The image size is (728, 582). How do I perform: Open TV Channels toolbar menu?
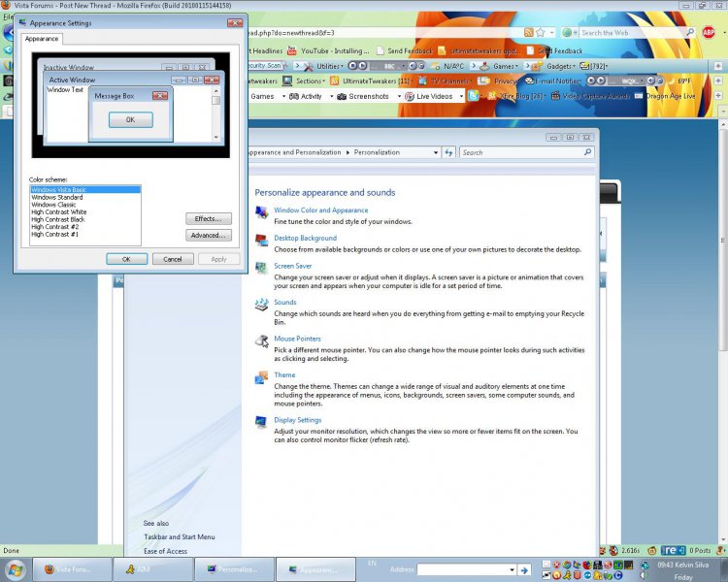click(x=445, y=81)
